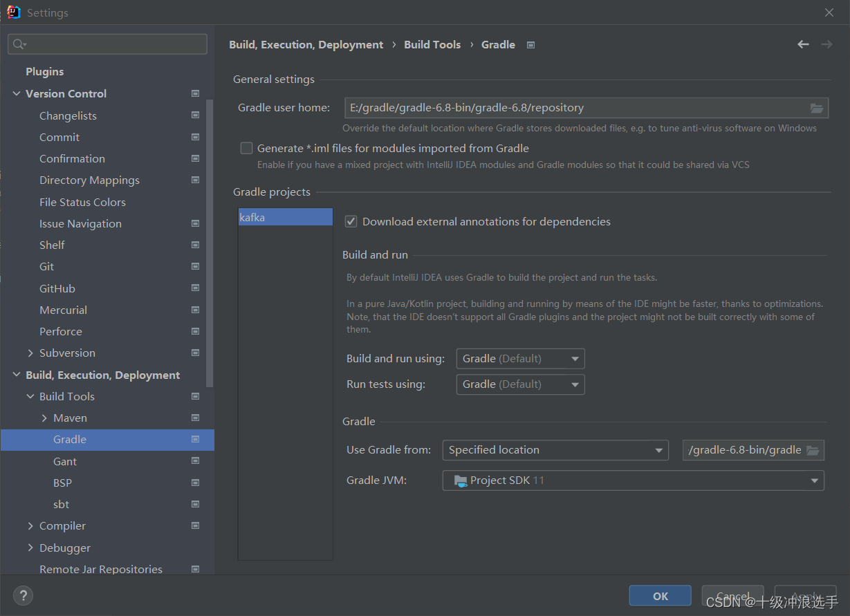Expand the Debugger node
Image resolution: width=850 pixels, height=616 pixels.
[30, 548]
